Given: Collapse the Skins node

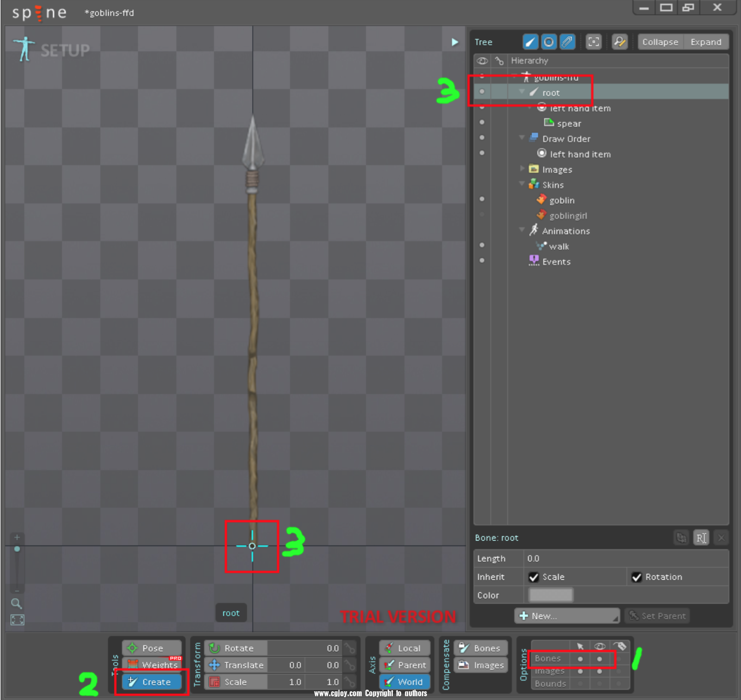Looking at the screenshot, I should point(522,184).
